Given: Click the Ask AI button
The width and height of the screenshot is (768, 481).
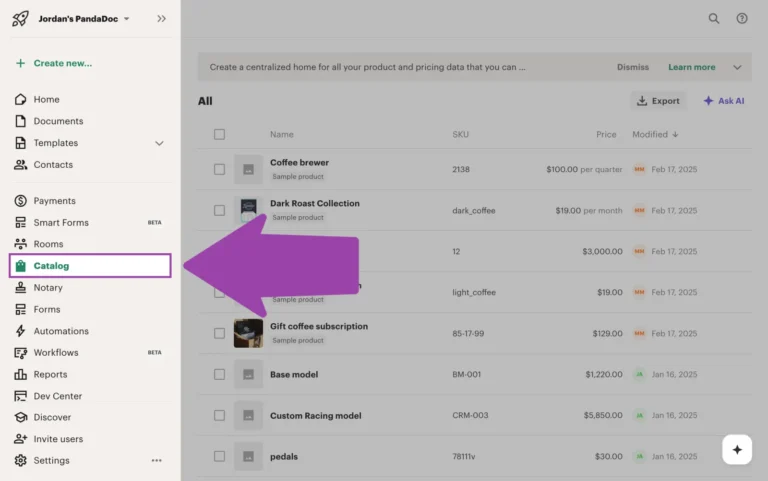Looking at the screenshot, I should (724, 101).
